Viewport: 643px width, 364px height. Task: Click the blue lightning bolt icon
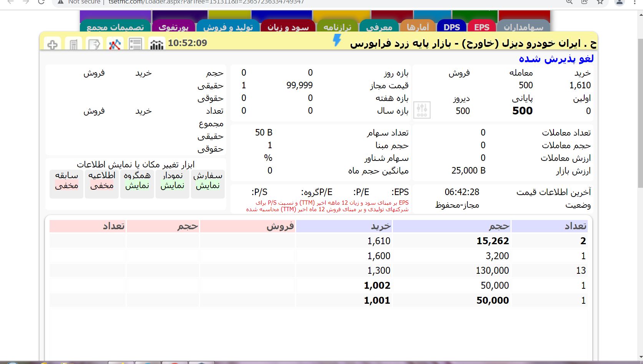[x=337, y=40]
